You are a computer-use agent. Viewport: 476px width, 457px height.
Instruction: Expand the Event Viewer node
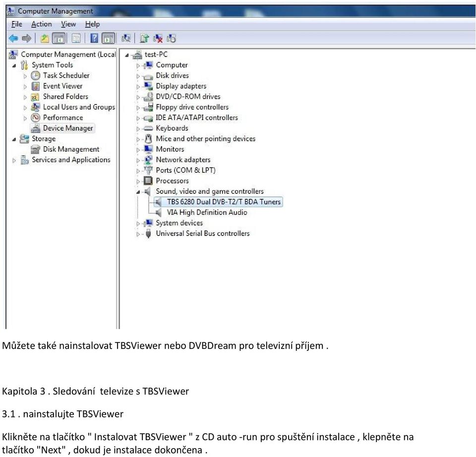(x=25, y=87)
